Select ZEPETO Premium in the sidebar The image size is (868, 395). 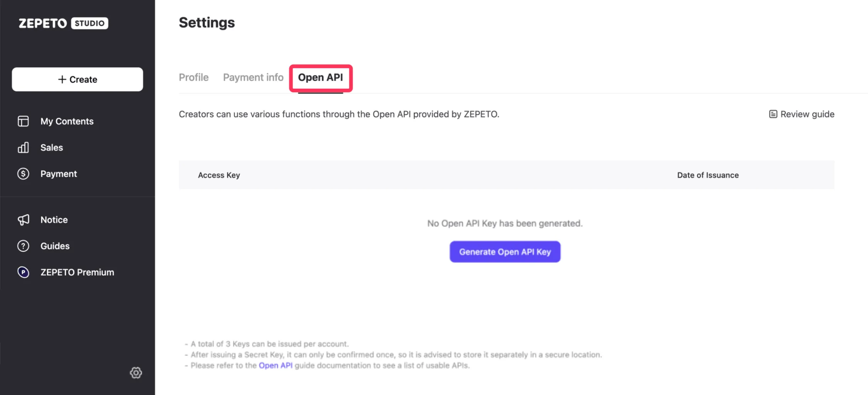click(x=77, y=272)
